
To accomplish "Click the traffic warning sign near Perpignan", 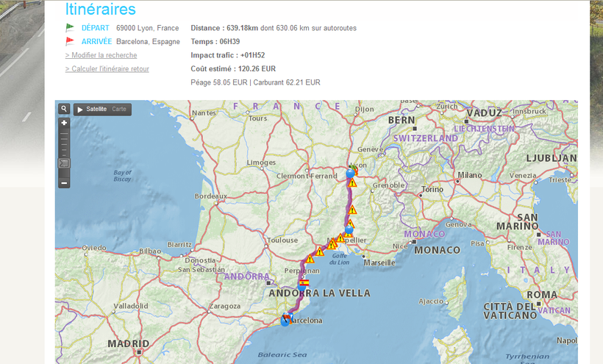I will (x=310, y=259).
